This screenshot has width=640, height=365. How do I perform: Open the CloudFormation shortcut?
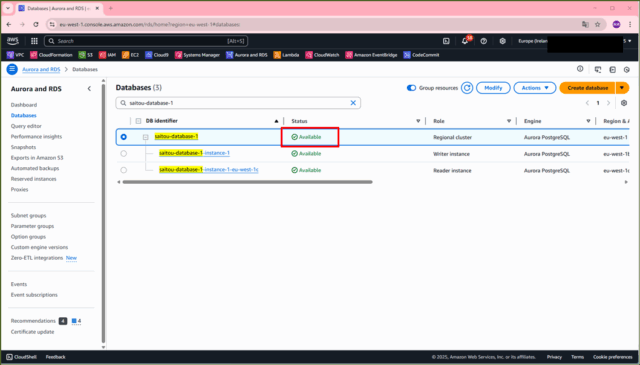click(x=51, y=55)
